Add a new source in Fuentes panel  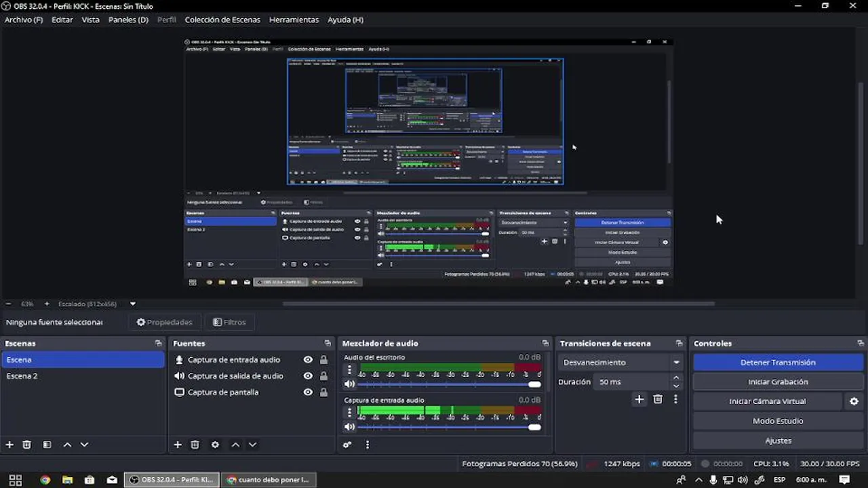[178, 445]
